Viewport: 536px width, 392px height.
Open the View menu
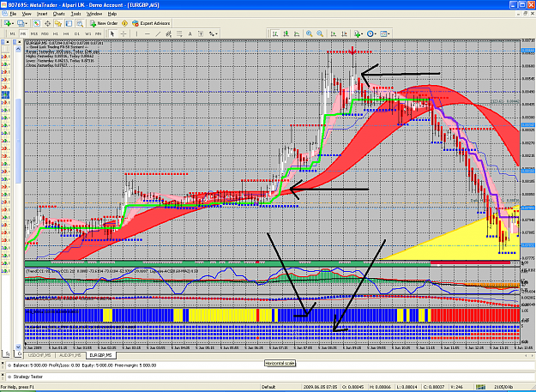point(27,14)
